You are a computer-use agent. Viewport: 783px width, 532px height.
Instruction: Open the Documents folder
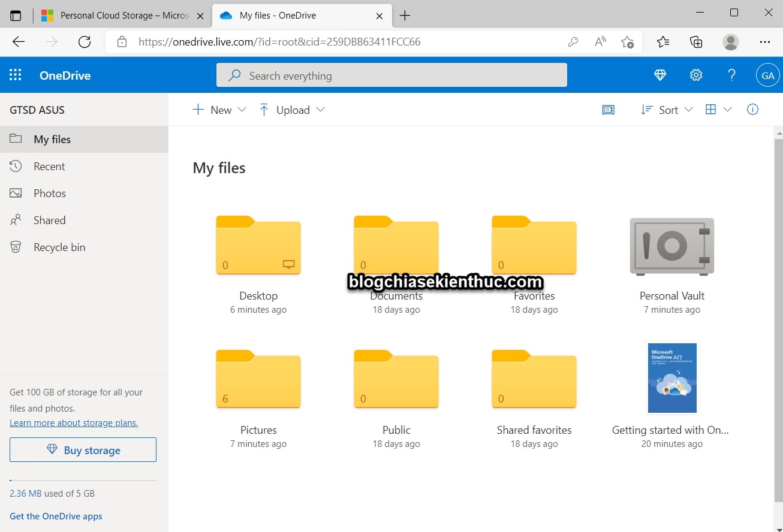(396, 245)
